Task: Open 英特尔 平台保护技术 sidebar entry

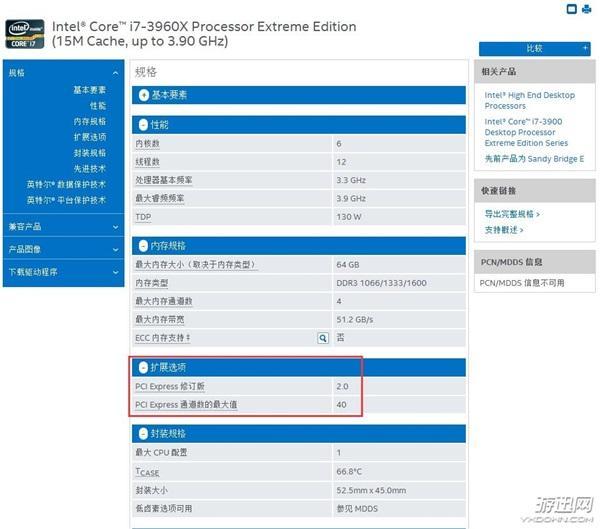Action: coord(66,200)
